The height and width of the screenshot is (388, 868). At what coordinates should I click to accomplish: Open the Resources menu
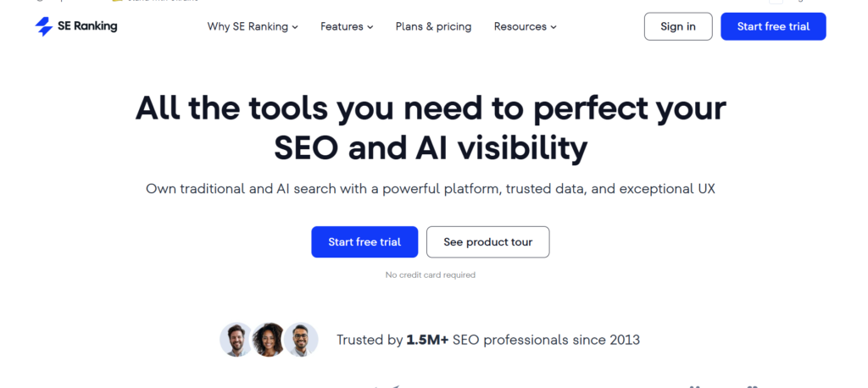(520, 26)
